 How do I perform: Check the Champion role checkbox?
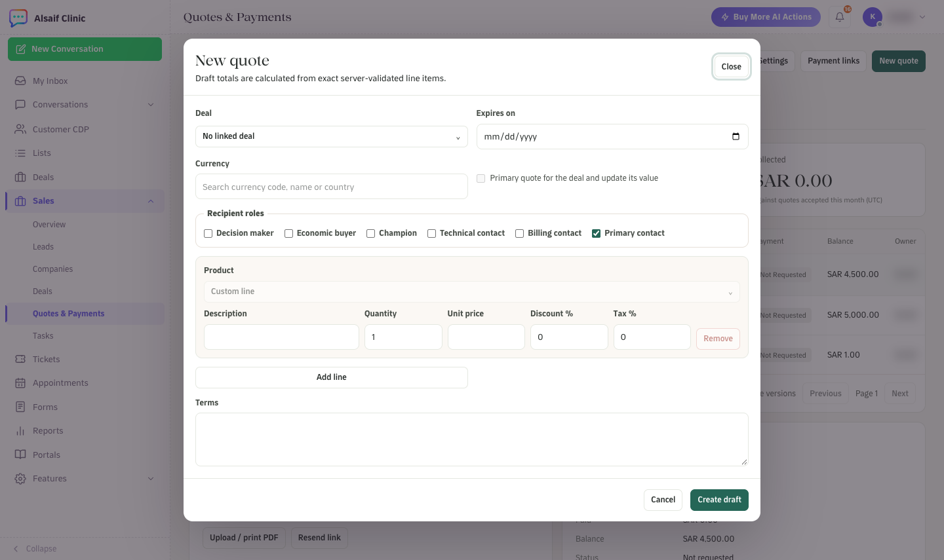click(x=370, y=233)
